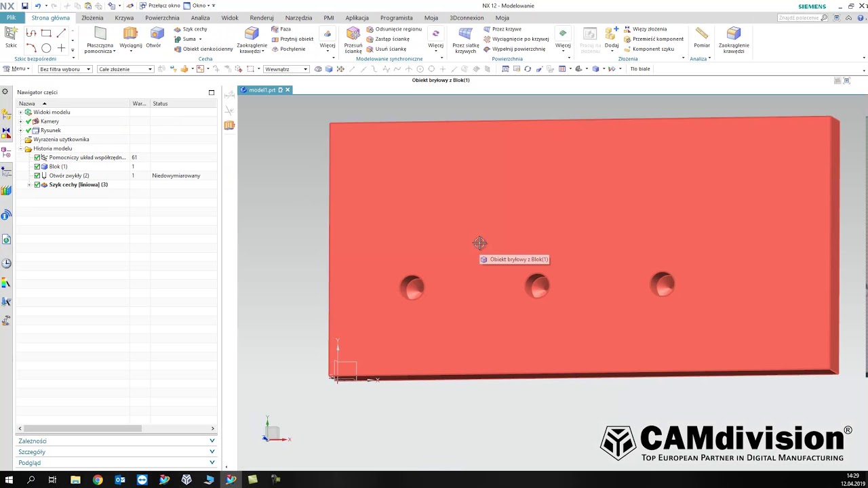868x488 pixels.
Task: Open the Menu button
Action: coord(16,69)
